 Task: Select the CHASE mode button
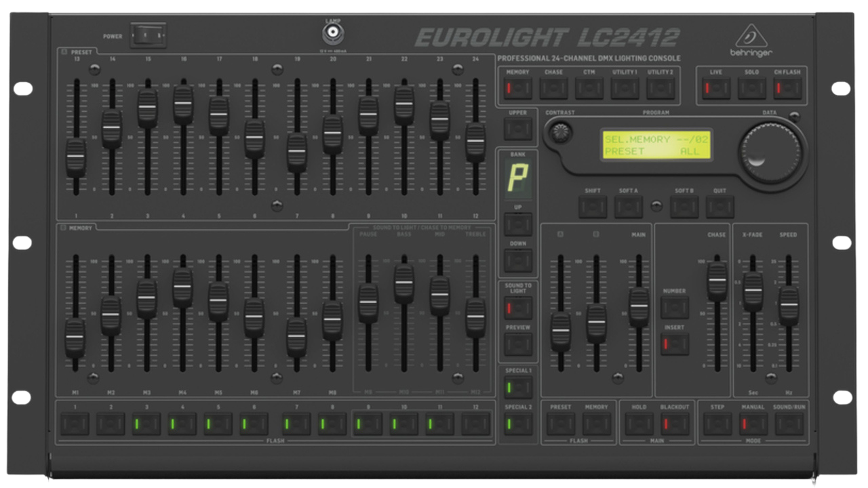(553, 88)
